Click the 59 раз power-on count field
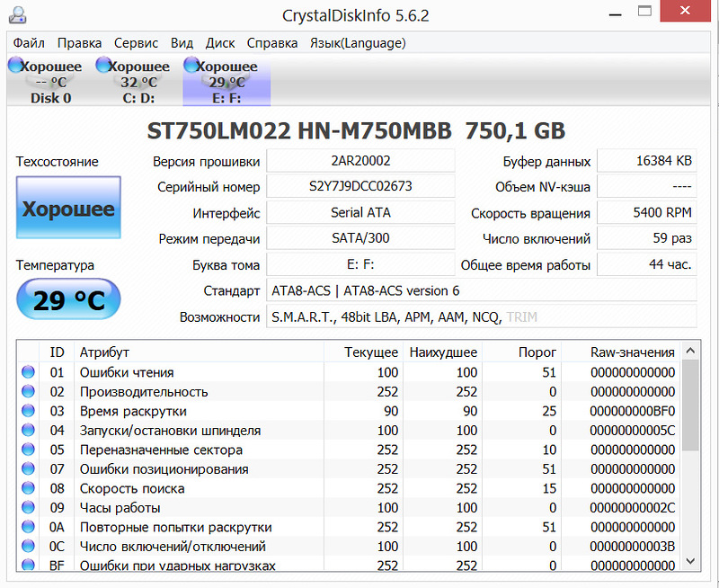The image size is (719, 588). click(647, 238)
